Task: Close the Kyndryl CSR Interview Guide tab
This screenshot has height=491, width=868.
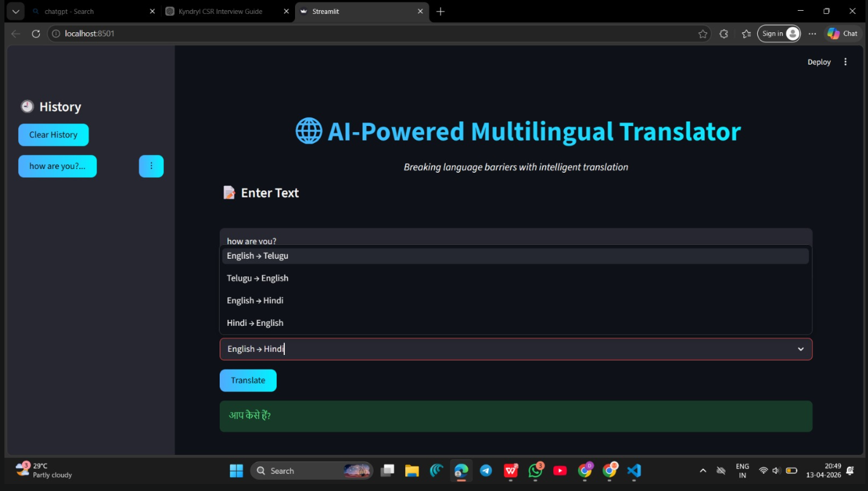Action: pos(286,11)
